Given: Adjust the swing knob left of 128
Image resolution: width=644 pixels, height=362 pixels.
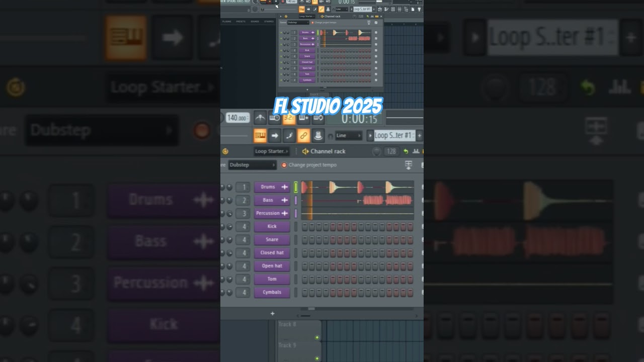Looking at the screenshot, I should (x=376, y=151).
